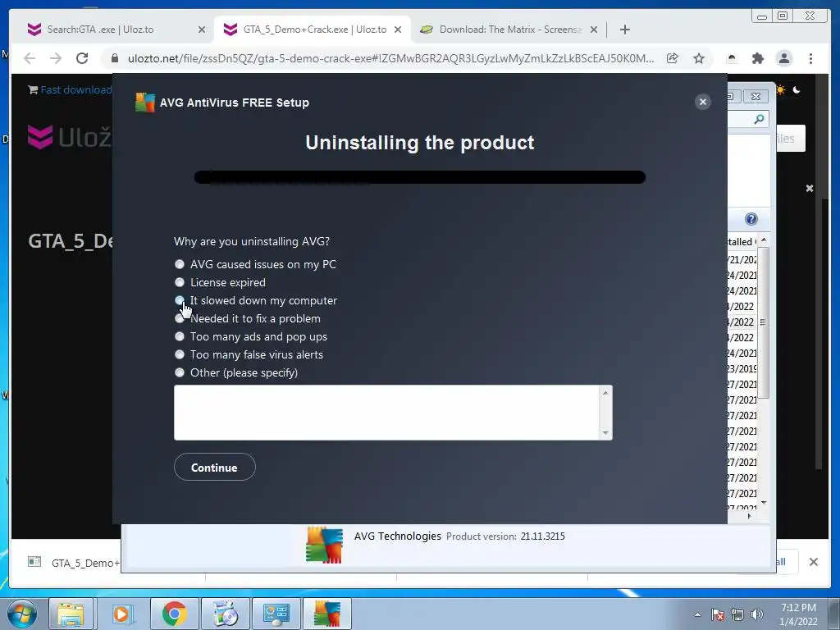Click the site padlock icon

click(x=114, y=58)
